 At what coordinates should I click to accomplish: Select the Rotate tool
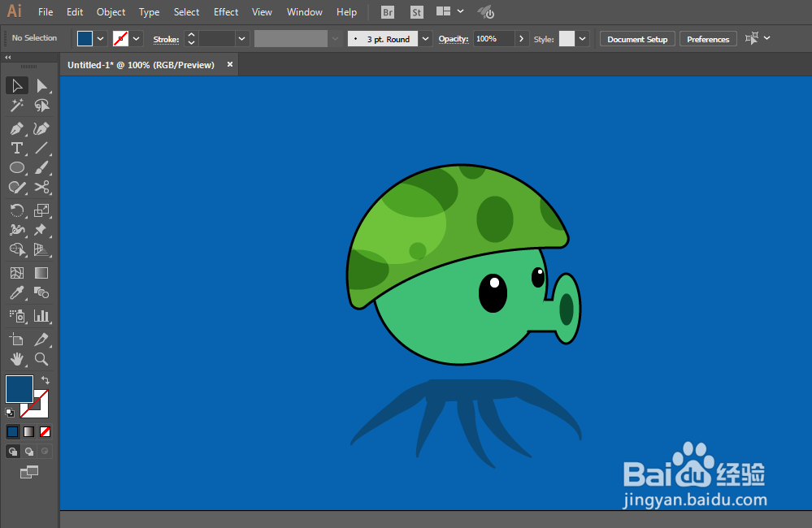(x=17, y=210)
